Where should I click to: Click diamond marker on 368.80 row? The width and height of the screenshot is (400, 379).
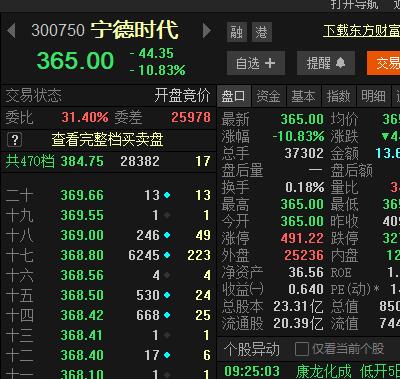point(167,255)
